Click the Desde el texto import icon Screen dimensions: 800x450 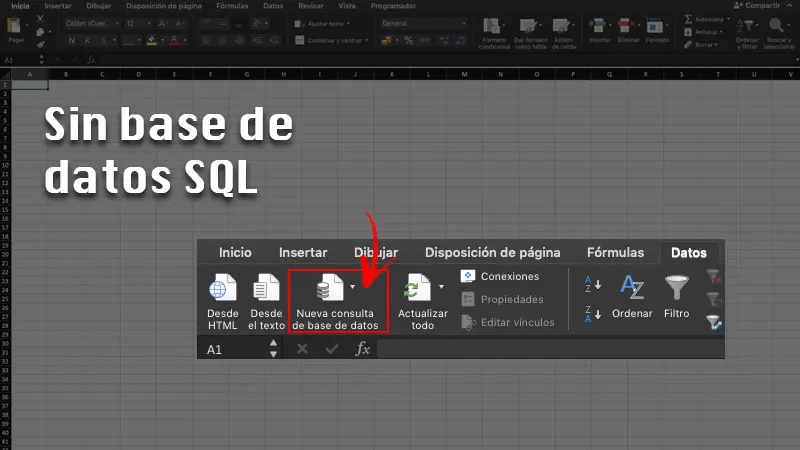[x=266, y=288]
